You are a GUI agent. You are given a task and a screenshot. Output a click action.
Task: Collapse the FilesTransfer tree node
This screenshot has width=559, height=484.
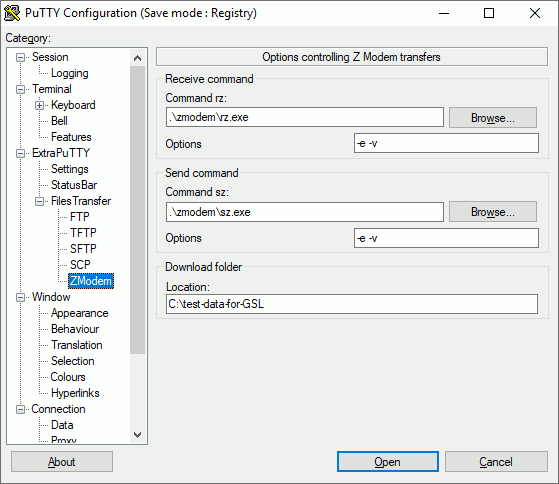pyautogui.click(x=40, y=201)
